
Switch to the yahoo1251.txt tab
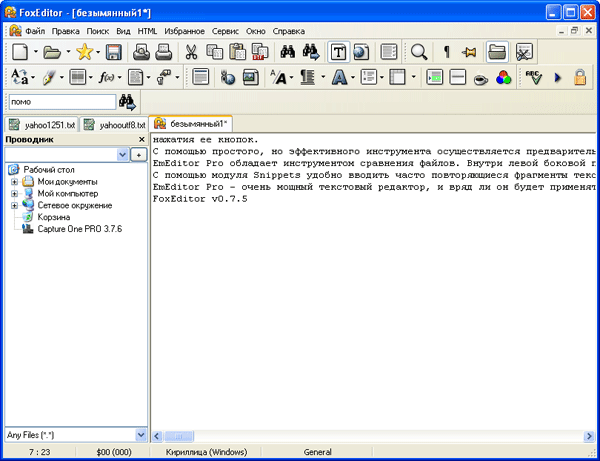[x=42, y=125]
